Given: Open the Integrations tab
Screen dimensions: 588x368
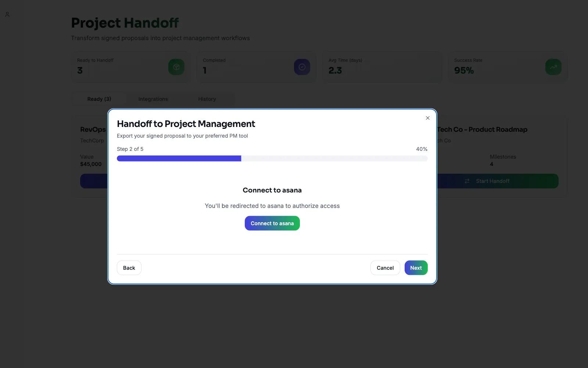Looking at the screenshot, I should [153, 99].
